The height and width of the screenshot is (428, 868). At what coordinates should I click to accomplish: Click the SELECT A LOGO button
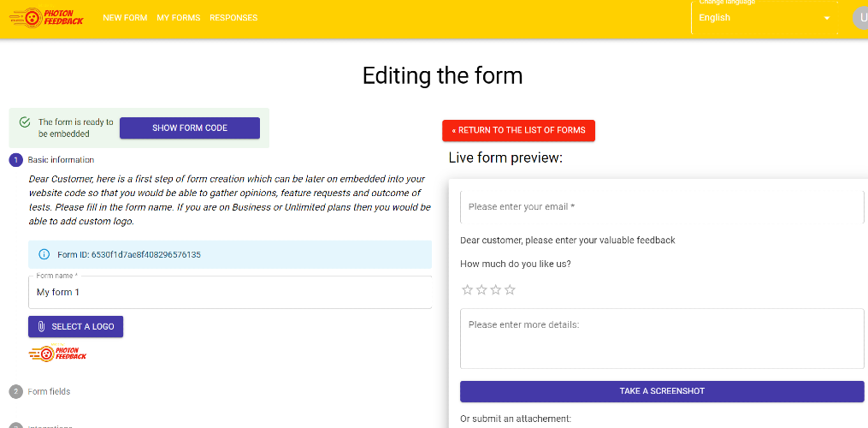coord(76,326)
